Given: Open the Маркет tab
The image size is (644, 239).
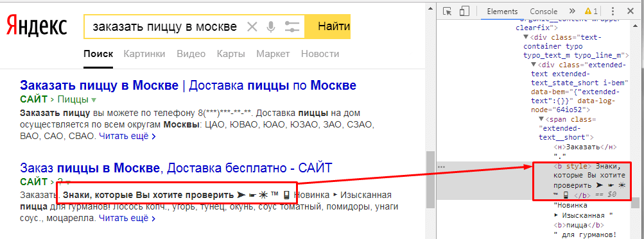Looking at the screenshot, I should [x=273, y=54].
